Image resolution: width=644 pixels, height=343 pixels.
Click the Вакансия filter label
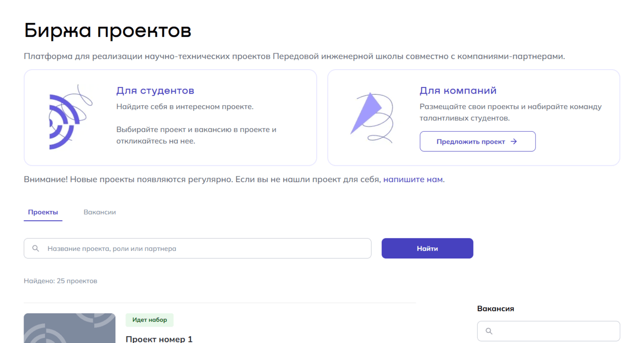[x=495, y=309]
